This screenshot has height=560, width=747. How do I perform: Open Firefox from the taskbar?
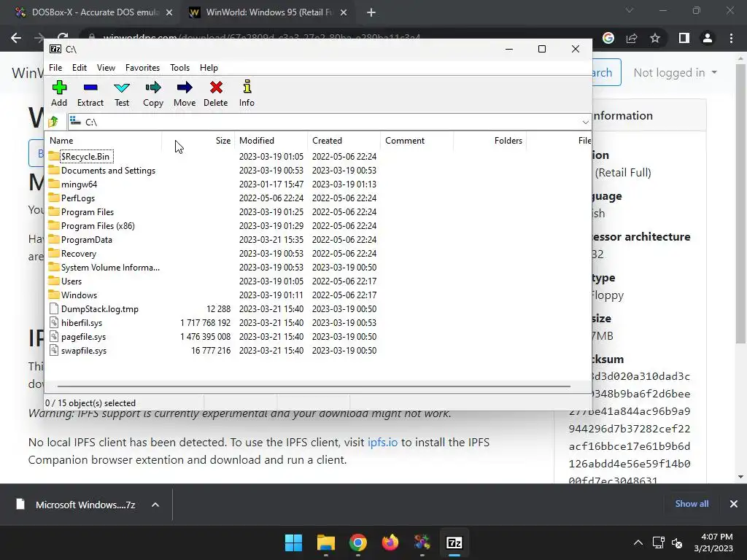[x=390, y=542]
